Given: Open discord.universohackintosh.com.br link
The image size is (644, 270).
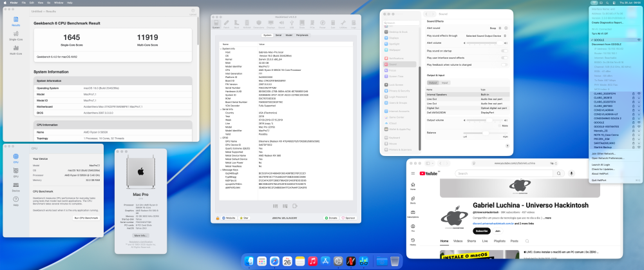Looking at the screenshot, I should (x=493, y=224).
